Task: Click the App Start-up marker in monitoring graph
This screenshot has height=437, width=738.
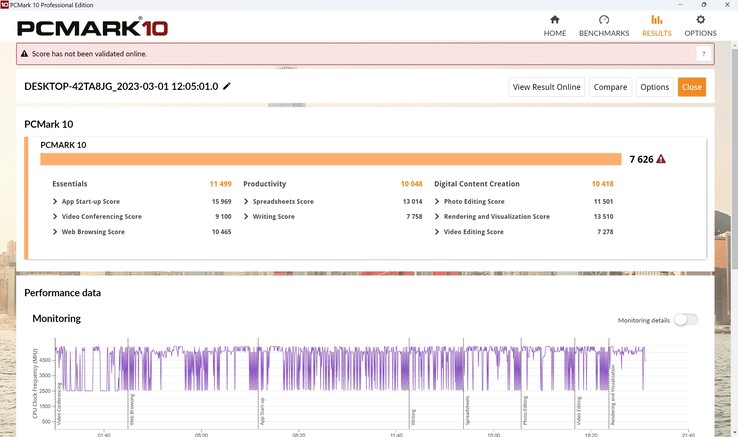Action: 263,412
